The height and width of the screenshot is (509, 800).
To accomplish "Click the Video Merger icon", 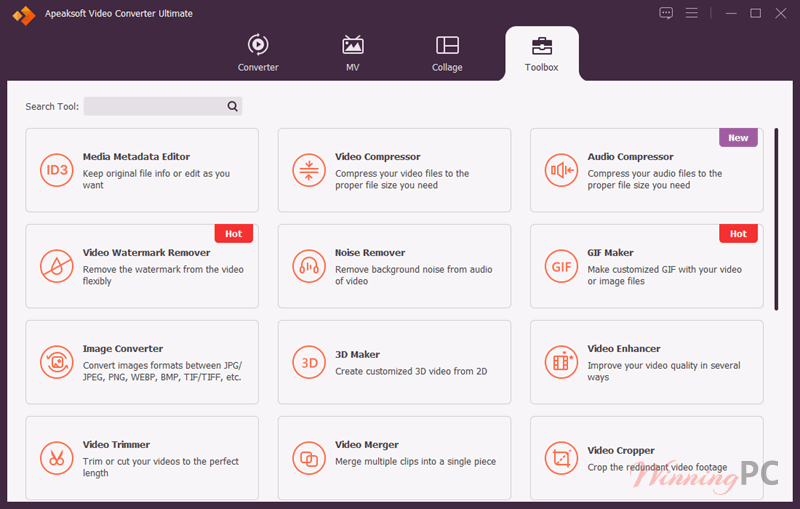I will click(309, 458).
